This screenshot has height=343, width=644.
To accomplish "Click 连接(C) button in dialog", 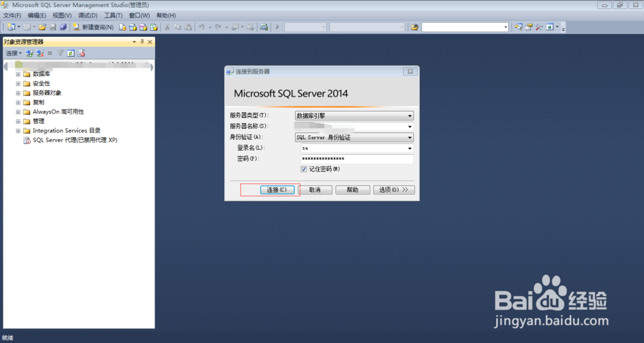I will click(x=277, y=190).
